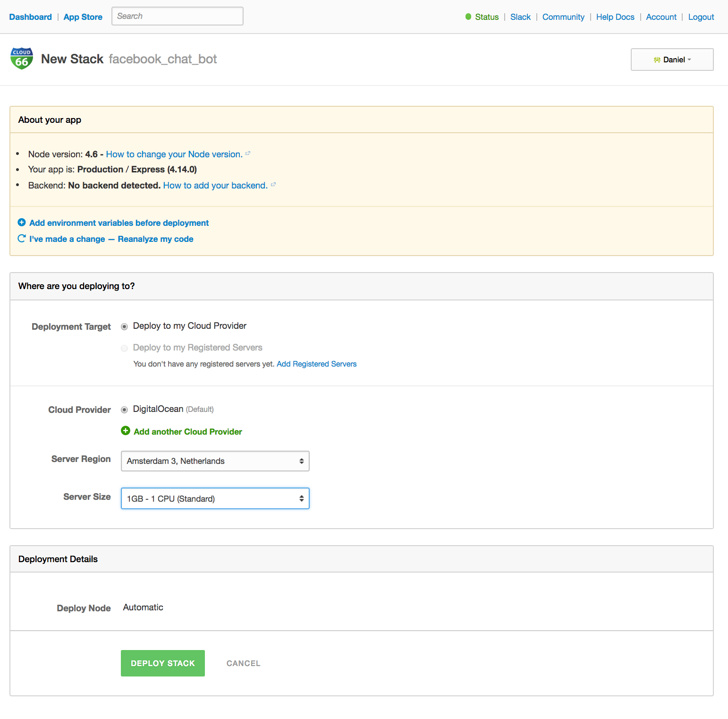This screenshot has height=719, width=728.
Task: Click the Server Size label
Action: tap(87, 497)
